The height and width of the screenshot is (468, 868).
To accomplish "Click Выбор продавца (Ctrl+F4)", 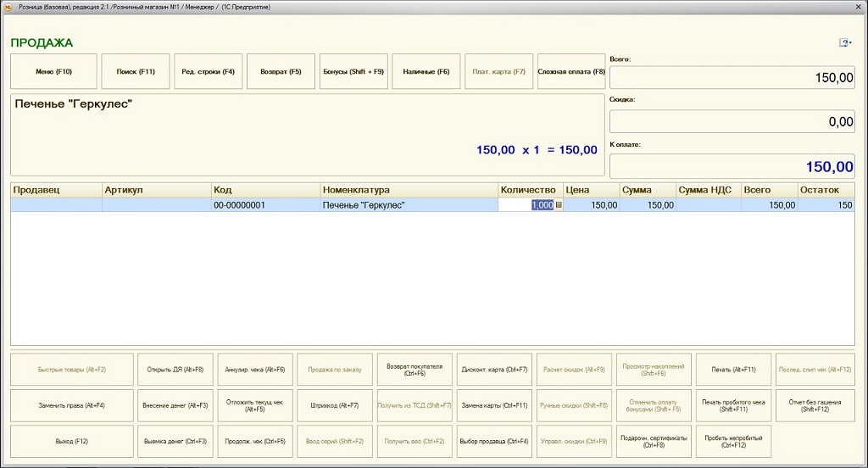I will [494, 442].
